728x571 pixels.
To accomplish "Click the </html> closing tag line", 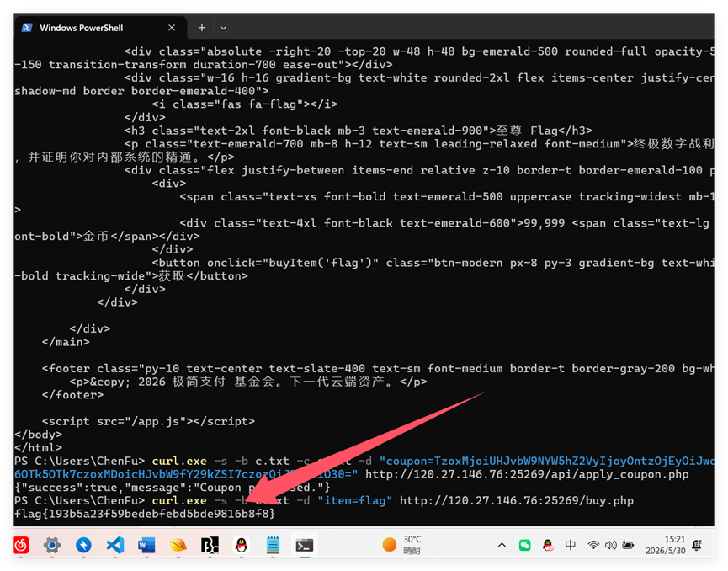I will point(38,447).
